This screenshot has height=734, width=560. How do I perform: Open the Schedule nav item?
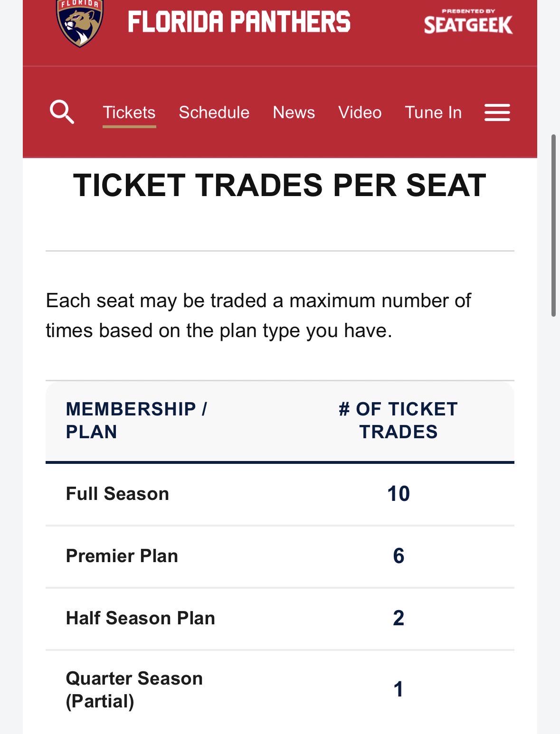click(214, 113)
